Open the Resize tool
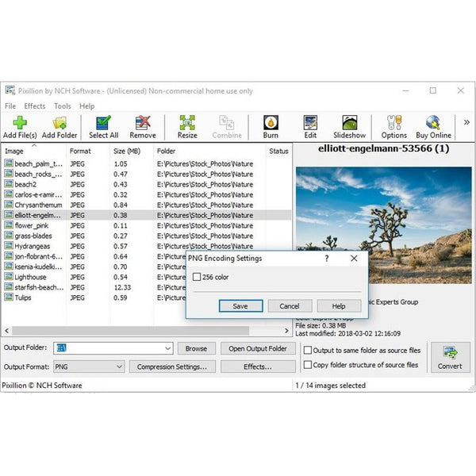 [187, 127]
